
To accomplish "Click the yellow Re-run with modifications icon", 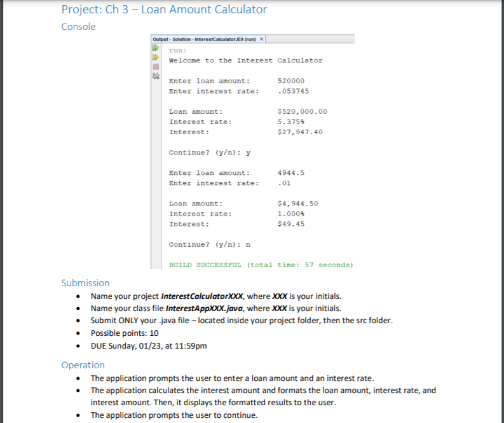I will click(156, 57).
